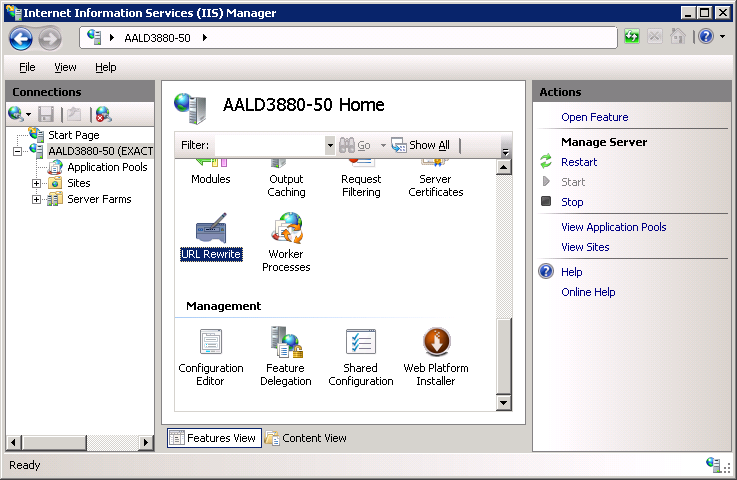This screenshot has height=480, width=737.
Task: Open the Worker Processes feature icon
Action: 287,228
